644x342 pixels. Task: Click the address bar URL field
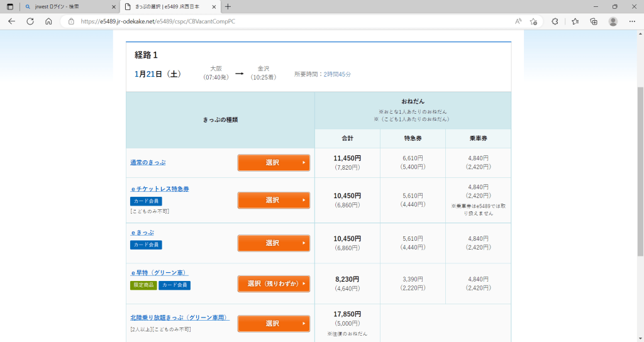click(283, 21)
